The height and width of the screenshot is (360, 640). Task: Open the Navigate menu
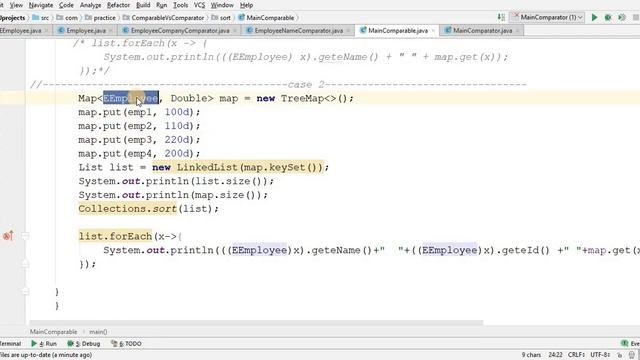click(x=41, y=5)
